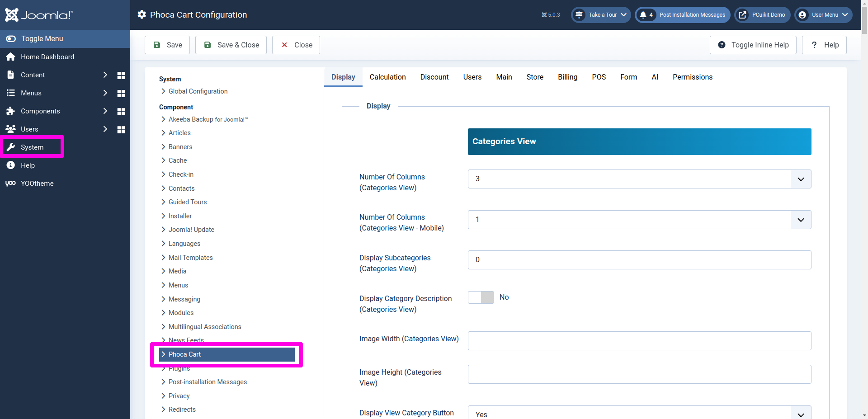Click the Display Subcategories input field
This screenshot has width=868, height=419.
pyautogui.click(x=639, y=260)
